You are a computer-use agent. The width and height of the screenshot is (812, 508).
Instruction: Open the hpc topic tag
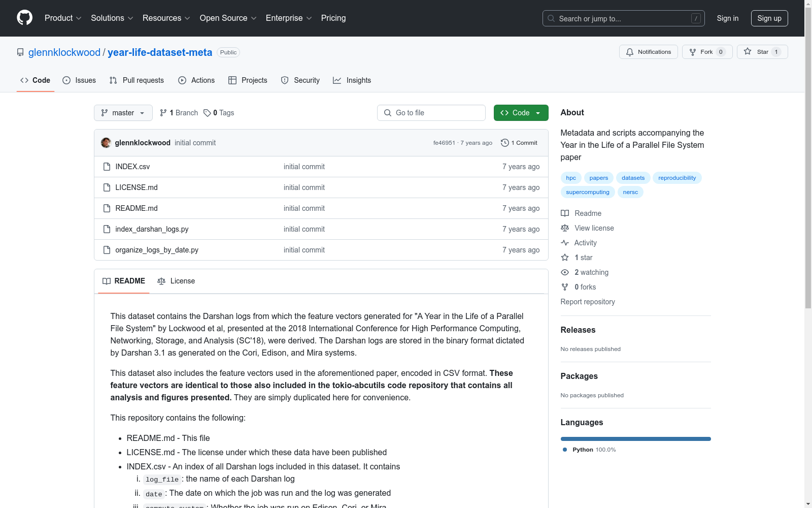(x=571, y=178)
